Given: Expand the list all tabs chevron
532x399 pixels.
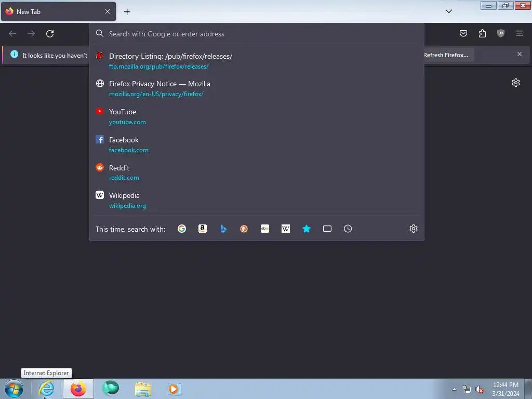Looking at the screenshot, I should (x=448, y=11).
